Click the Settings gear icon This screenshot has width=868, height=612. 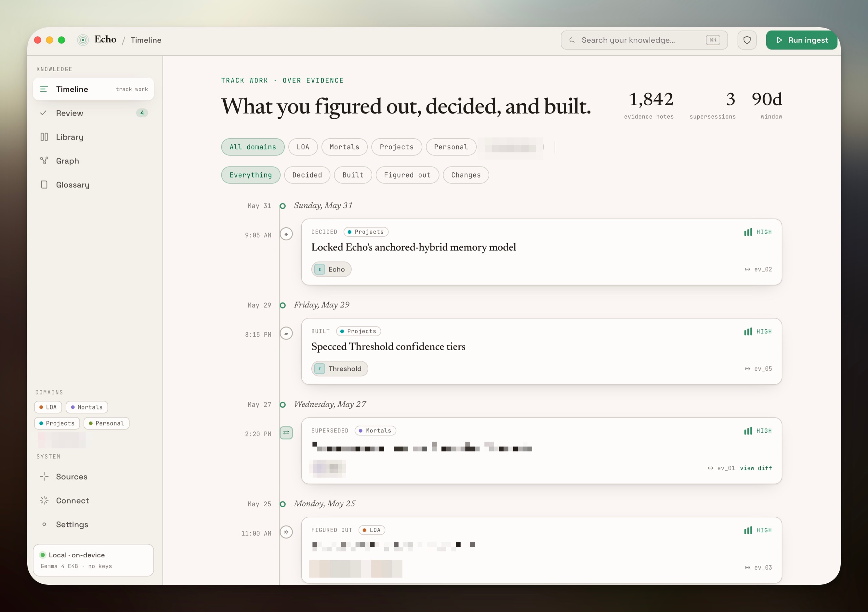point(44,524)
